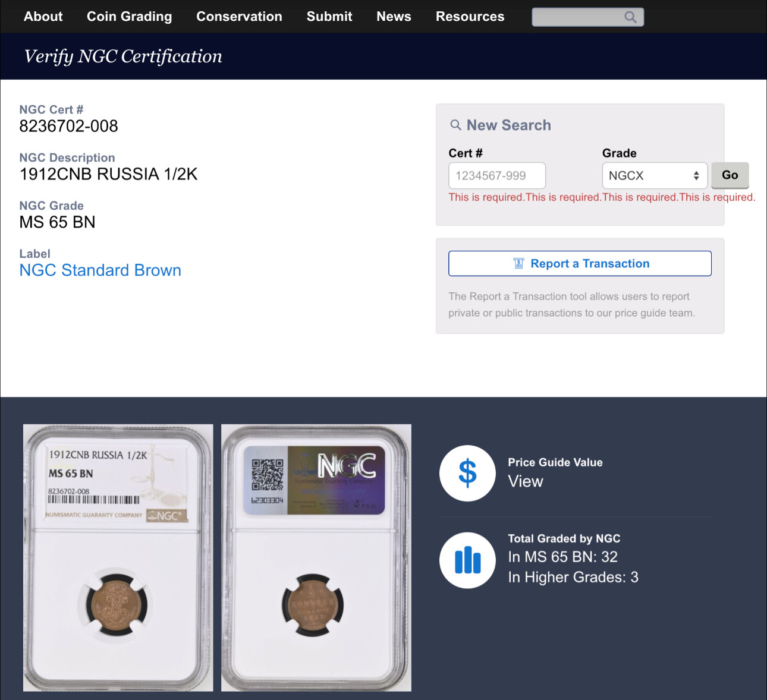Open the News menu

pyautogui.click(x=394, y=17)
